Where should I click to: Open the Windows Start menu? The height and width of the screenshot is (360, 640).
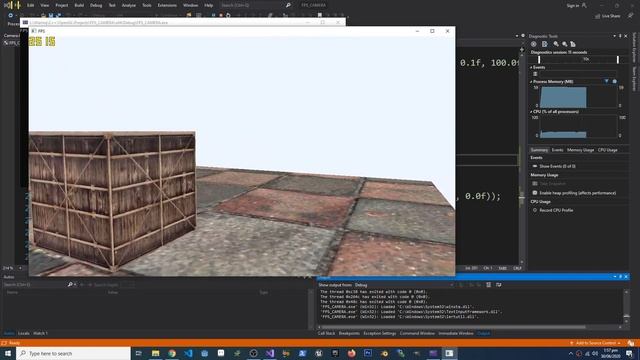8,353
